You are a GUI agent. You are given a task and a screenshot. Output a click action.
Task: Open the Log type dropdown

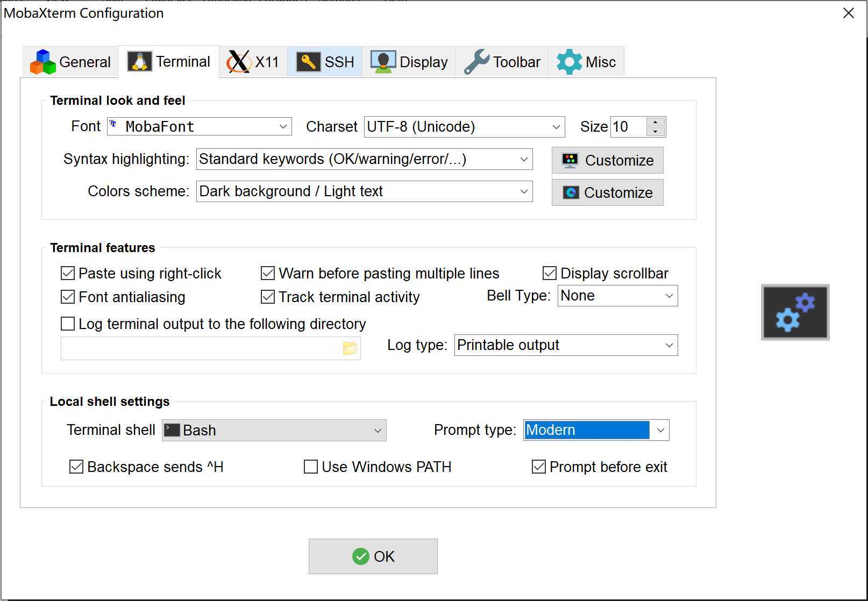566,345
